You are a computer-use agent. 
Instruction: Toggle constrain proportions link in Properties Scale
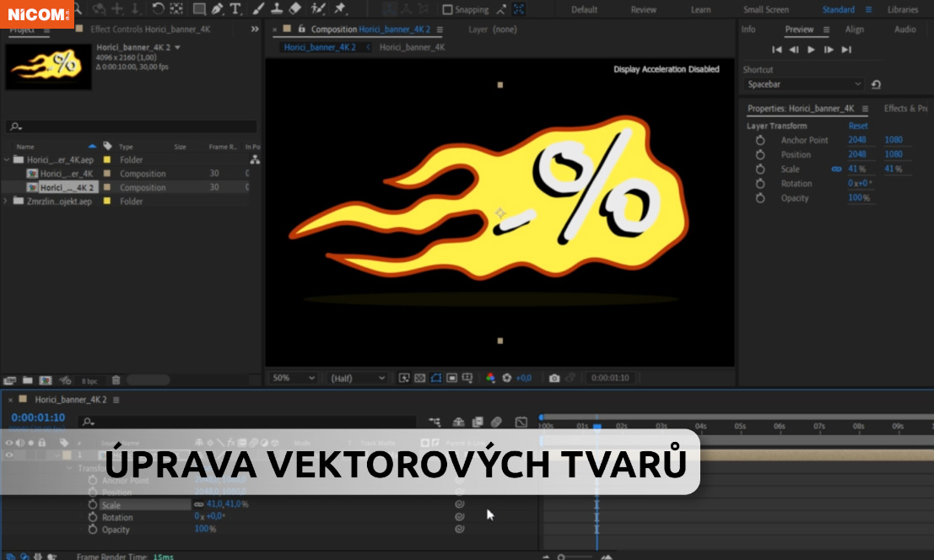(x=836, y=169)
